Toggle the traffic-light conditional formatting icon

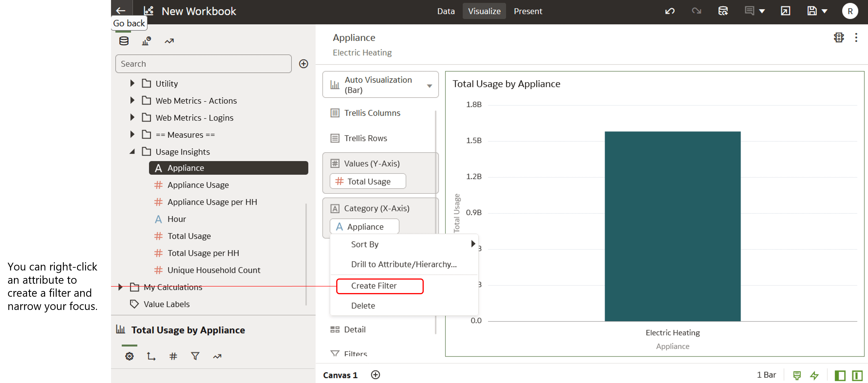[x=839, y=37]
